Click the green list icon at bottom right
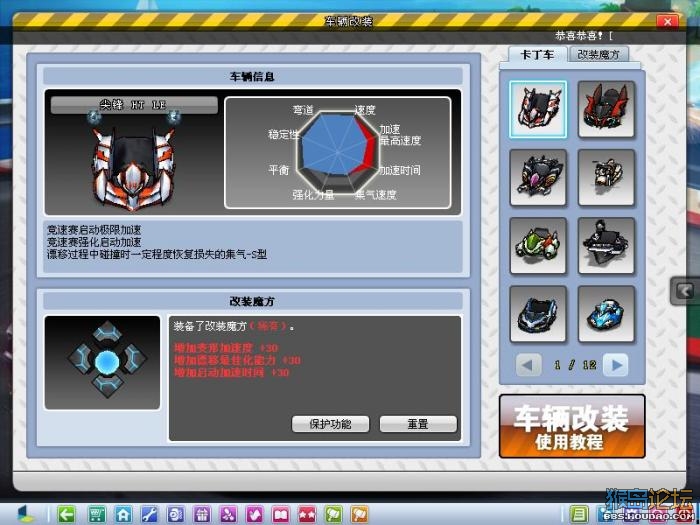The image size is (700, 525). 579,515
